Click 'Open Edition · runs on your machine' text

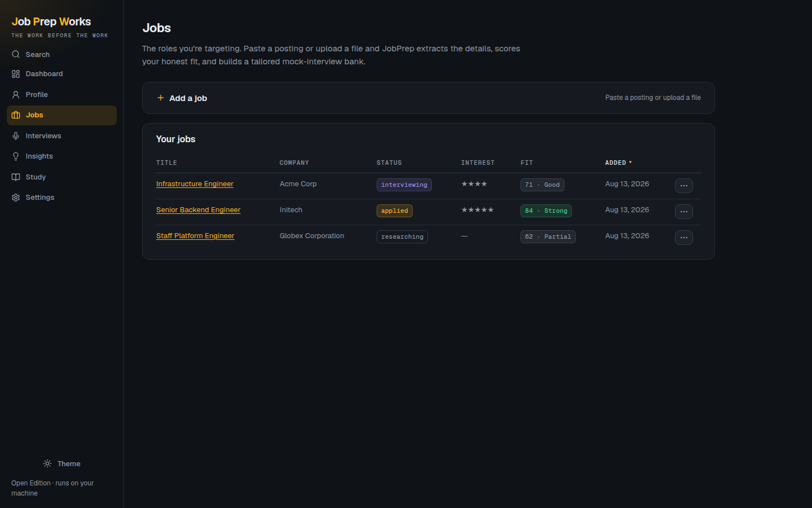52,488
